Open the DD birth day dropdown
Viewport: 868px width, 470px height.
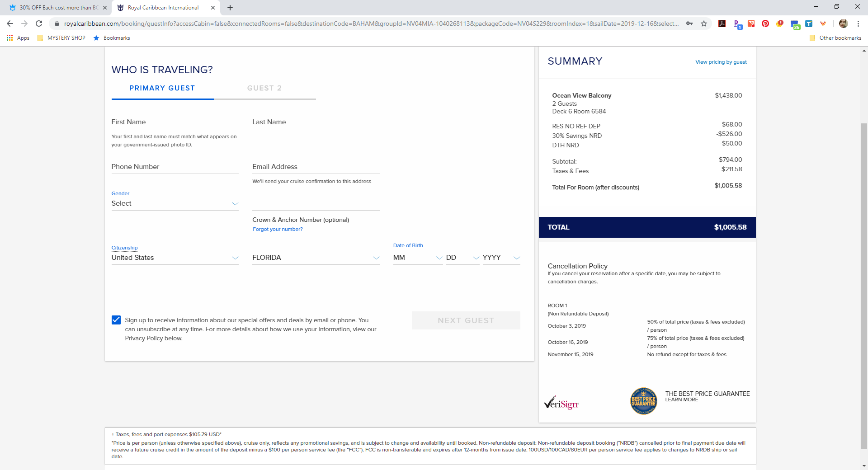(462, 258)
